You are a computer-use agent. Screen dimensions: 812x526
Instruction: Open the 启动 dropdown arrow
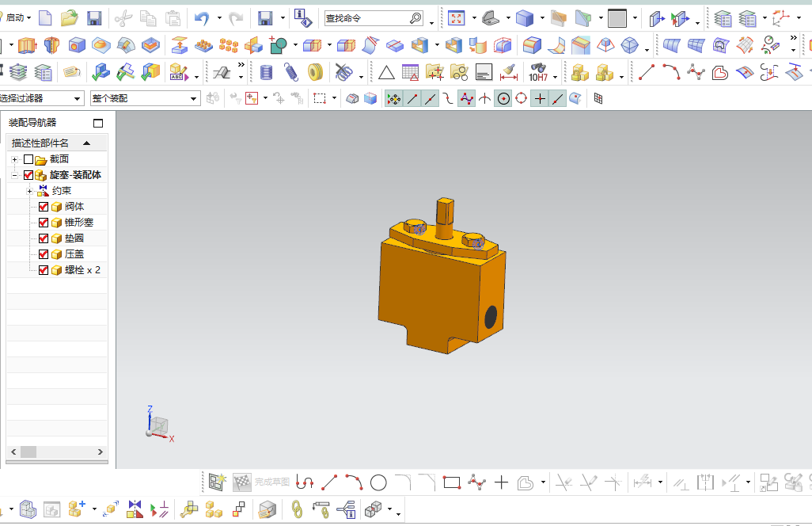coord(29,18)
